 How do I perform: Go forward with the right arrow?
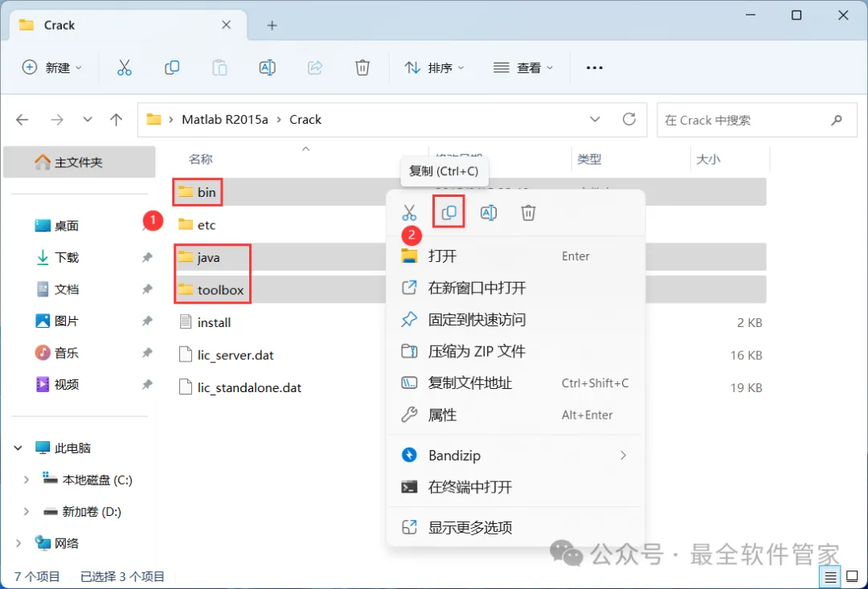[57, 120]
